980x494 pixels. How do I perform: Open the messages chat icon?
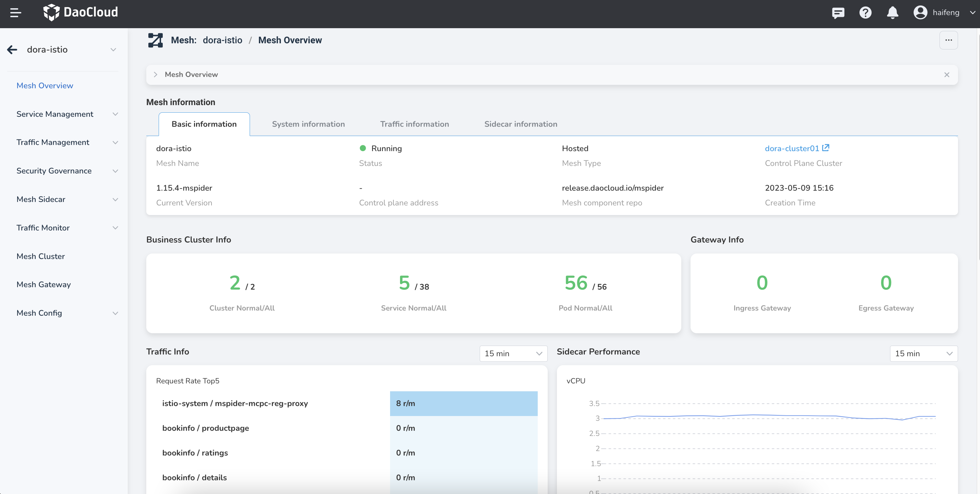point(838,13)
